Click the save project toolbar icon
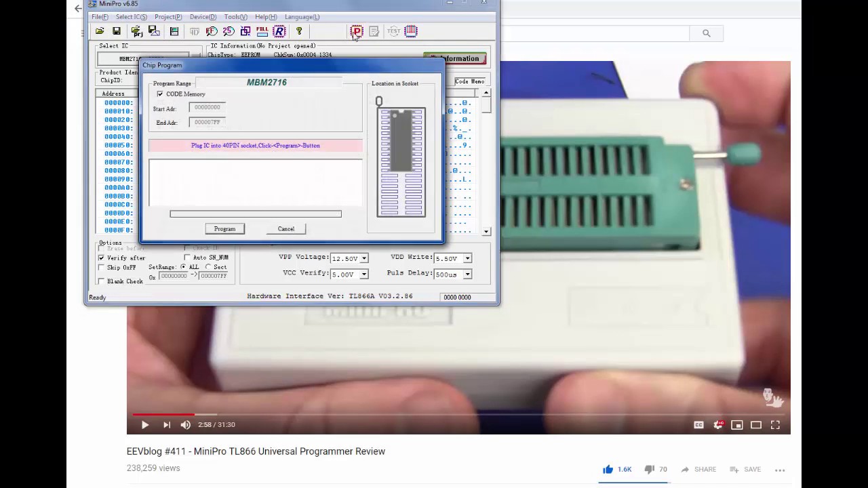 tap(154, 31)
